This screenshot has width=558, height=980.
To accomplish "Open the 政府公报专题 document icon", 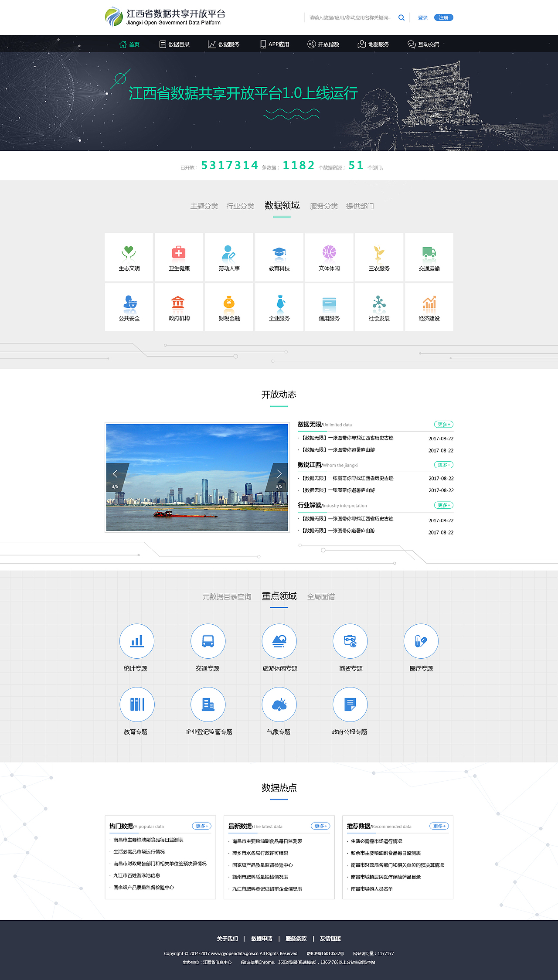I will [350, 704].
